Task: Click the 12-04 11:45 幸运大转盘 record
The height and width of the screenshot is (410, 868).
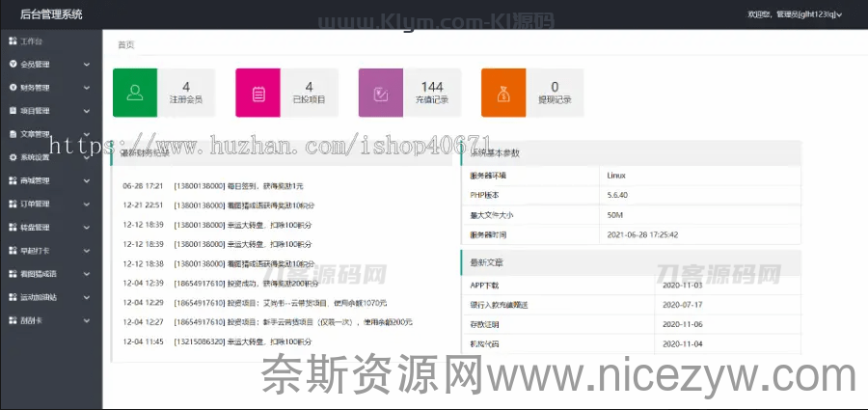Action: click(218, 342)
